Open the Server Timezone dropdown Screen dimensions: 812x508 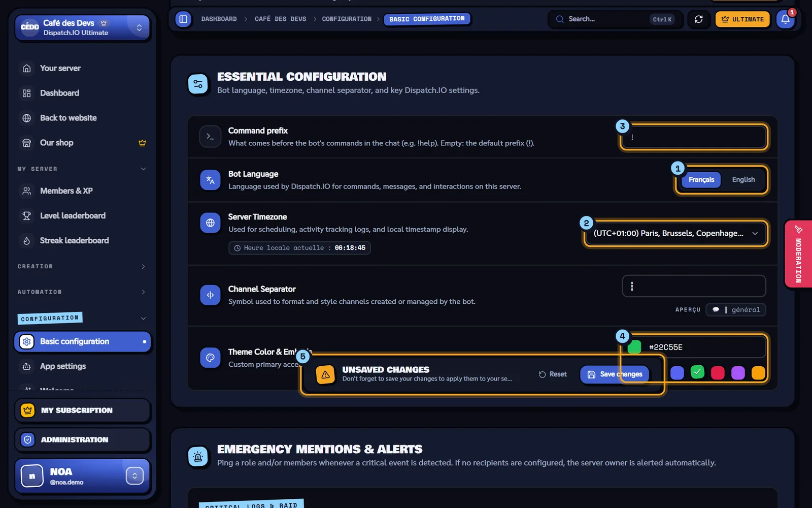pos(675,233)
